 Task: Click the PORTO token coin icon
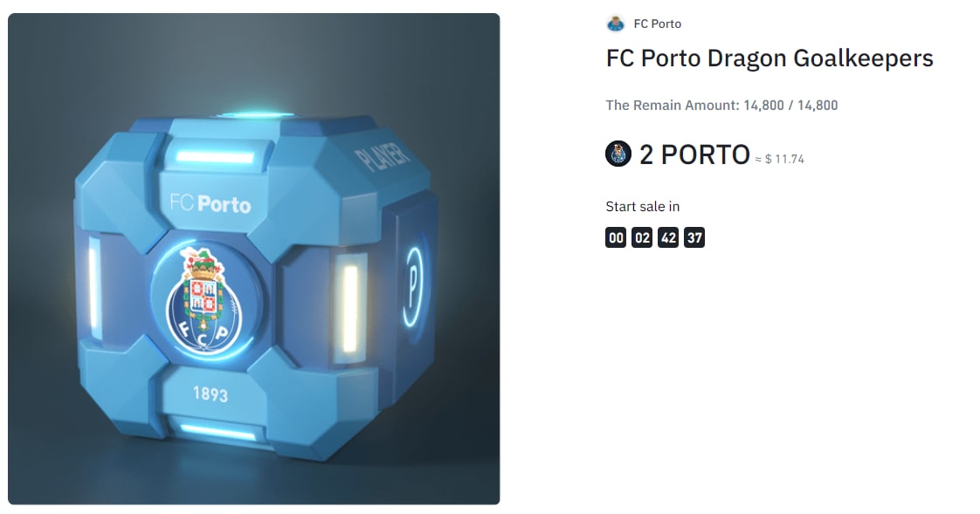click(x=618, y=154)
